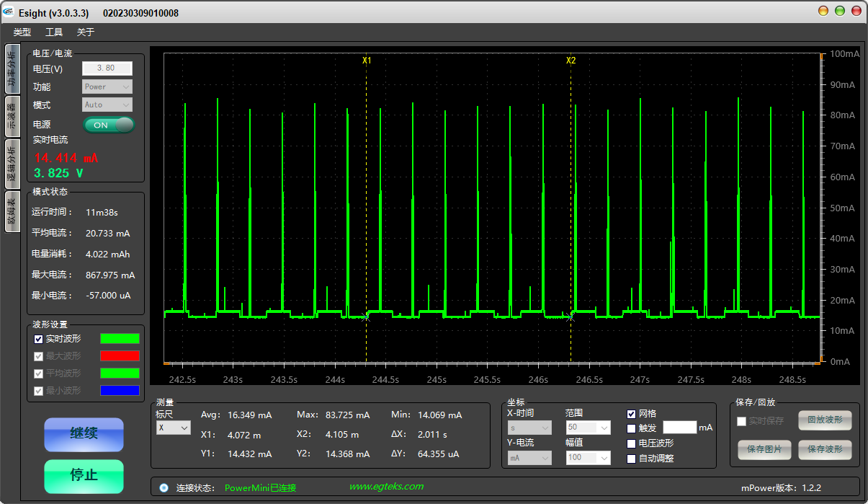Expand the 范围 dropdown showing 50
Image resolution: width=868 pixels, height=504 pixels.
pos(588,428)
